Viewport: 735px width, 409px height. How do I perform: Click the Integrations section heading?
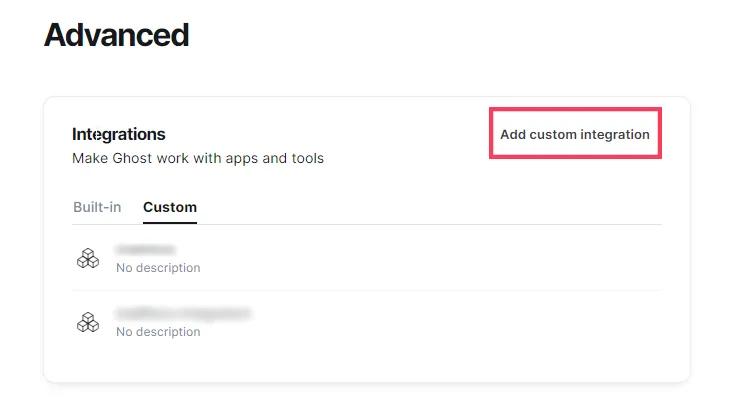(x=119, y=134)
